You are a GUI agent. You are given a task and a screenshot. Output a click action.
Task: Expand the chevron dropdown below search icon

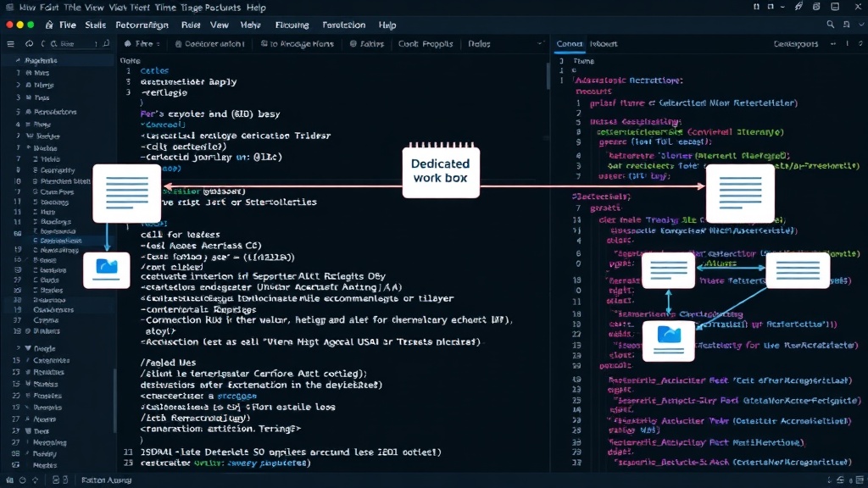coord(861,25)
